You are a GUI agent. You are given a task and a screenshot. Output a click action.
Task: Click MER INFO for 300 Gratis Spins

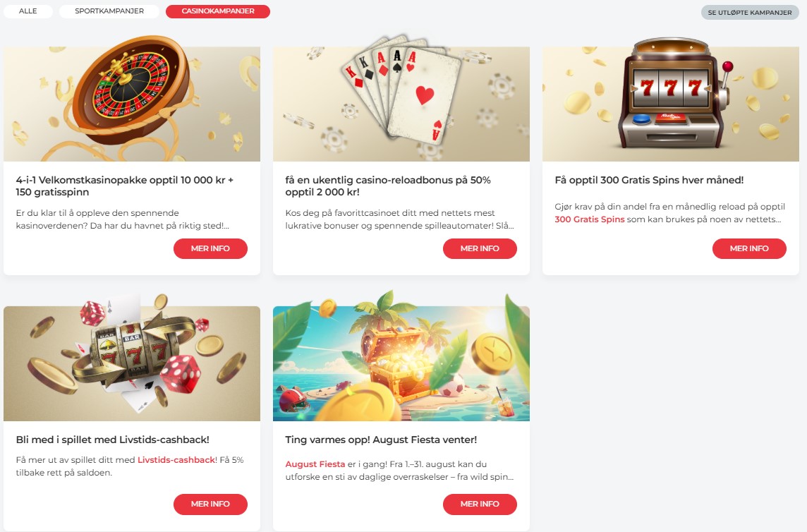click(x=749, y=249)
